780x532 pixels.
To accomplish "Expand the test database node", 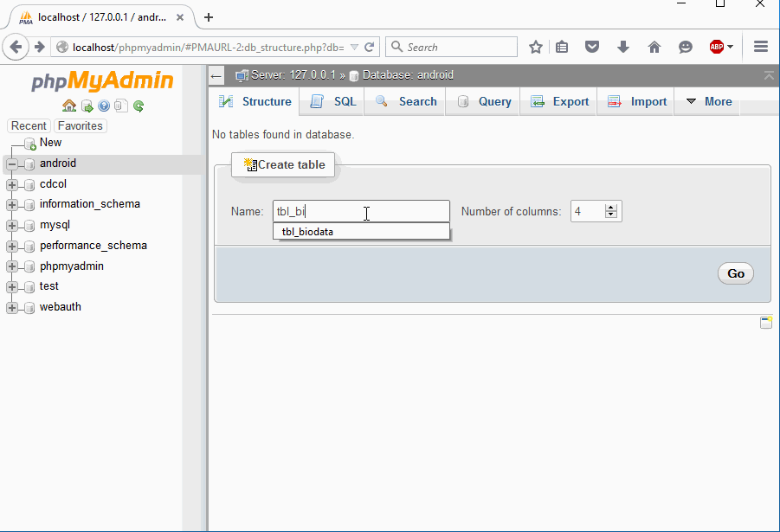I will [12, 287].
